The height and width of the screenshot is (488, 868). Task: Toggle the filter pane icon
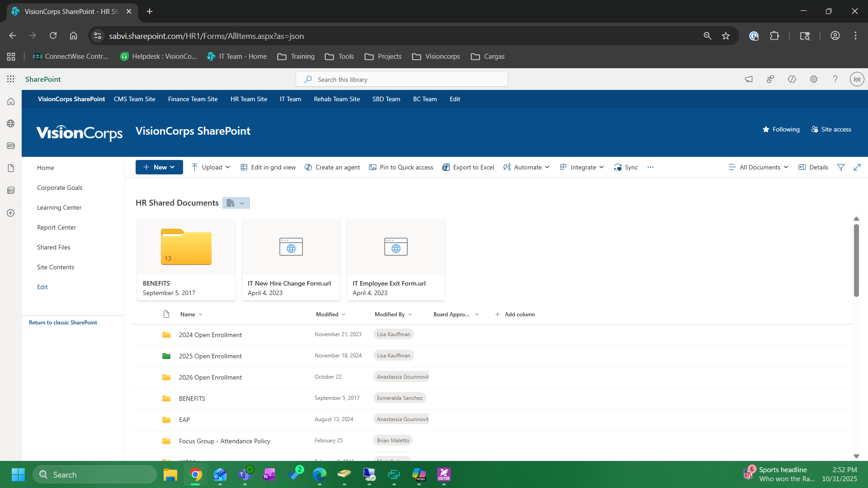[841, 167]
